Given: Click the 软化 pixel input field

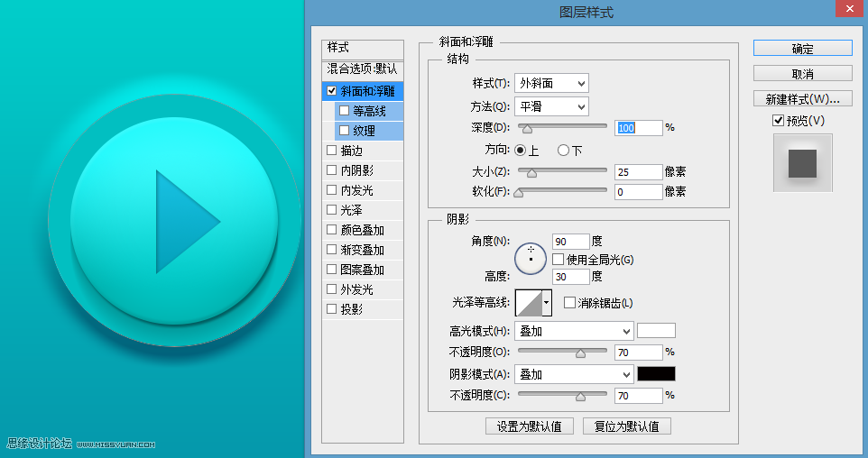Looking at the screenshot, I should 638,192.
